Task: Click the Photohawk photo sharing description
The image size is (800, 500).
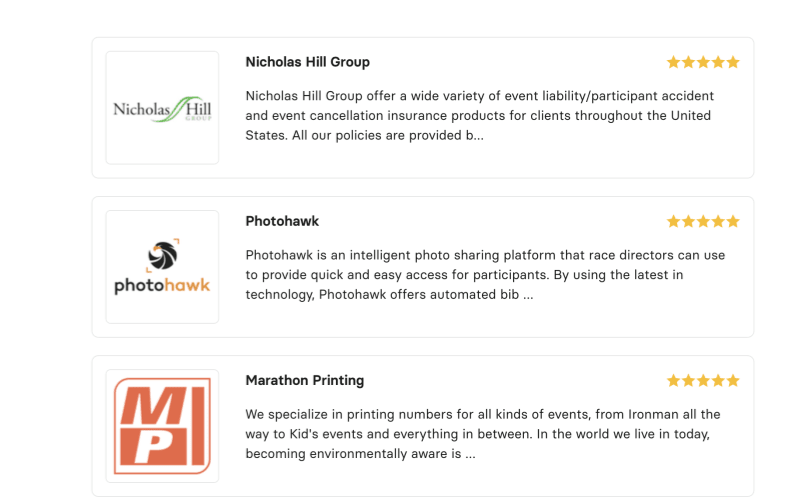Action: point(485,275)
